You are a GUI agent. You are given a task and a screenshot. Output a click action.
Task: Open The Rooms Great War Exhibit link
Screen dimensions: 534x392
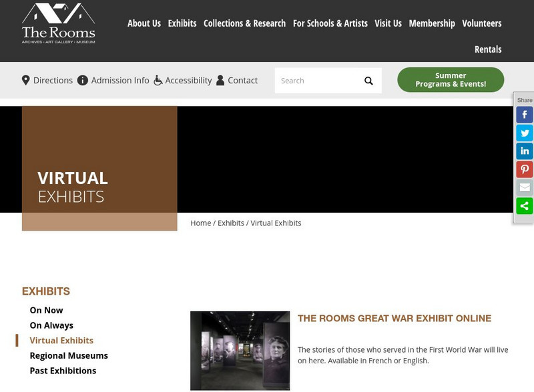click(394, 319)
